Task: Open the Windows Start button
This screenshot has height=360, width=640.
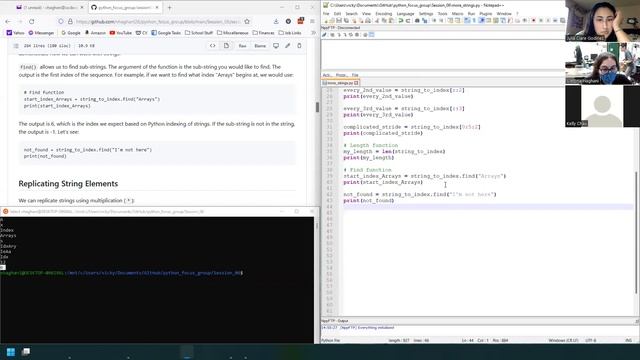Action: point(11,352)
